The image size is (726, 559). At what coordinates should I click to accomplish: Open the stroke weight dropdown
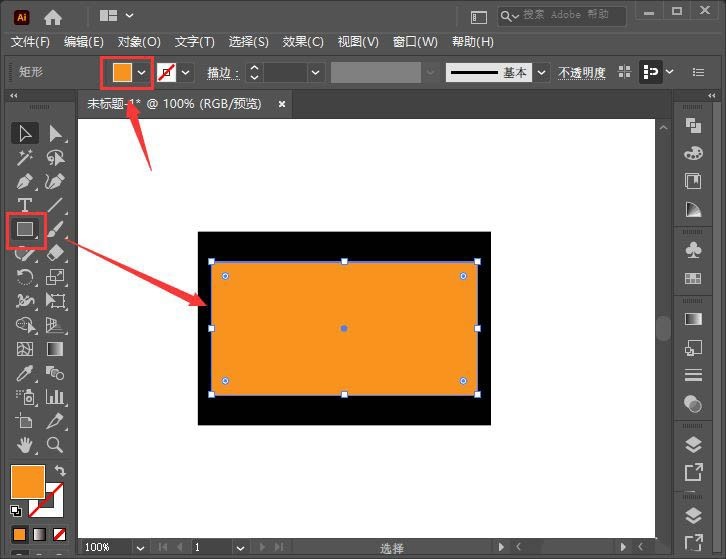click(x=315, y=73)
